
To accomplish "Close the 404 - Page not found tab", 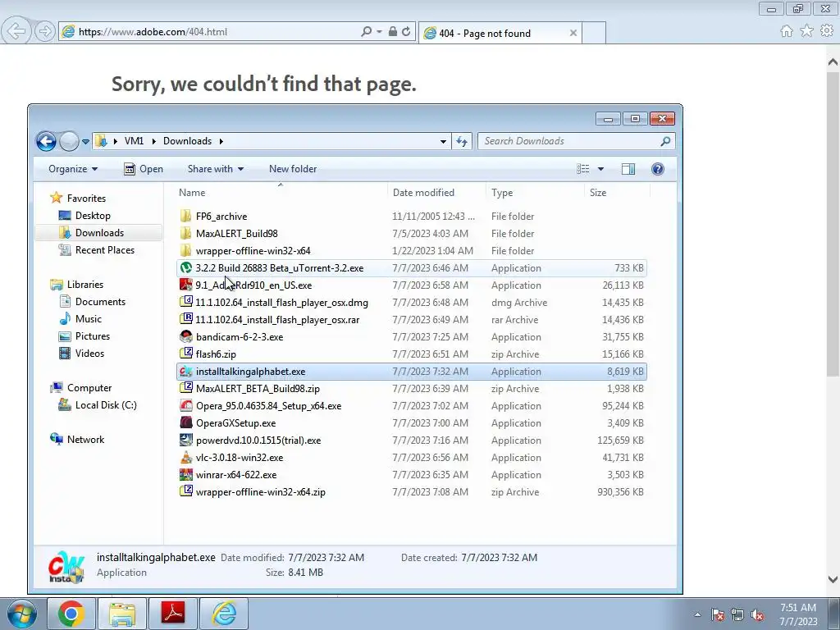I will pos(573,33).
